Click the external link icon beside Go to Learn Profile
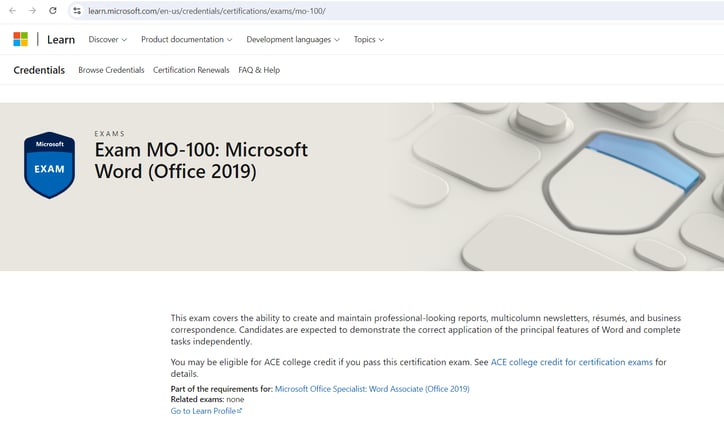Viewport: 724px width, 433px height. coord(240,410)
